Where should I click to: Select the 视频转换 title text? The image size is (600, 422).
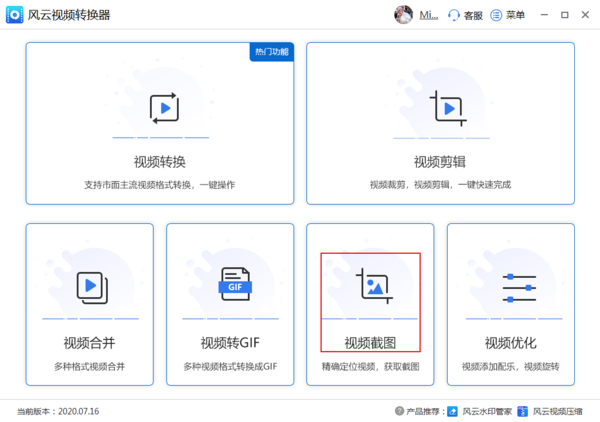click(160, 162)
